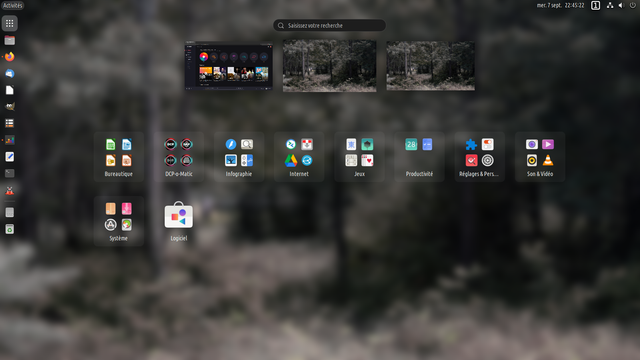Open the Trash from the dock
Viewport: 640px width, 360px height.
click(9, 229)
